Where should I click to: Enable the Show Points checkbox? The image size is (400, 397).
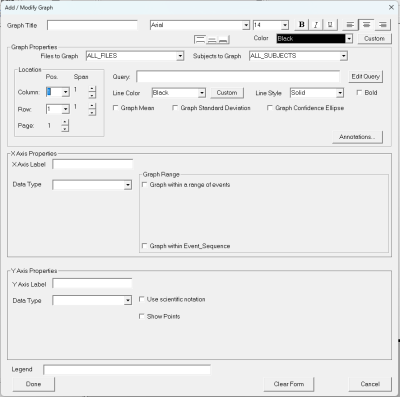click(142, 316)
